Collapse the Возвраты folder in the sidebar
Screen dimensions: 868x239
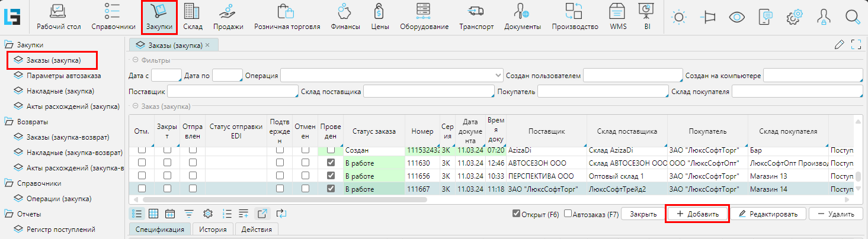pyautogui.click(x=9, y=122)
